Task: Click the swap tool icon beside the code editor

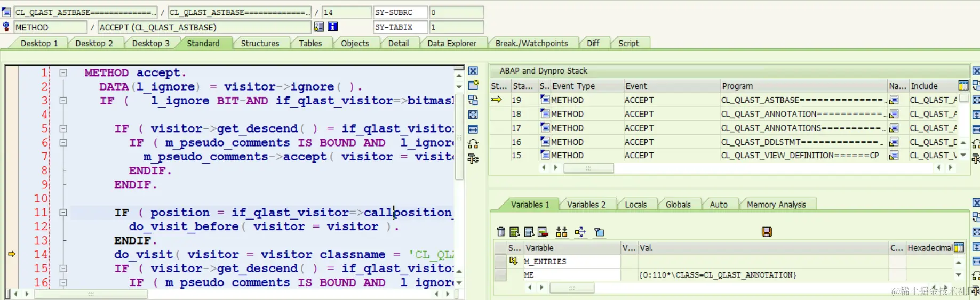Action: (473, 100)
